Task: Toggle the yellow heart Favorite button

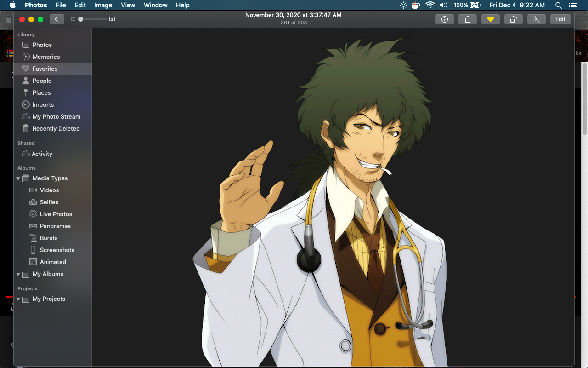Action: pyautogui.click(x=491, y=19)
